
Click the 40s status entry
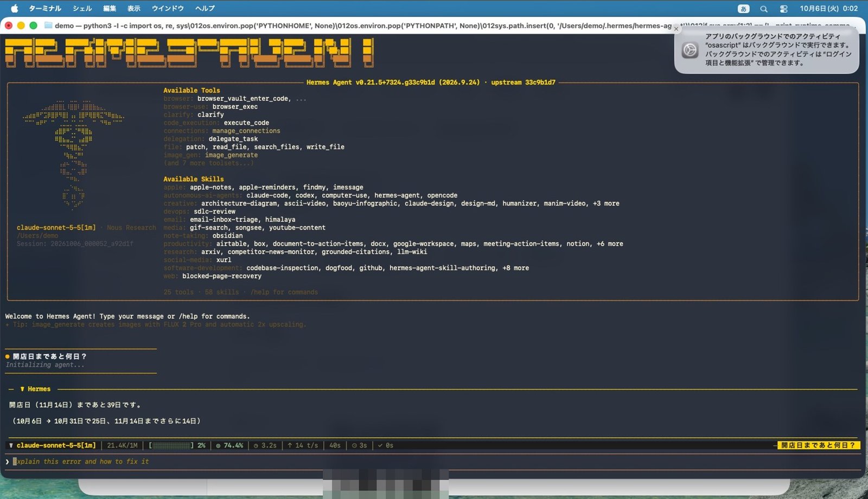coord(335,445)
